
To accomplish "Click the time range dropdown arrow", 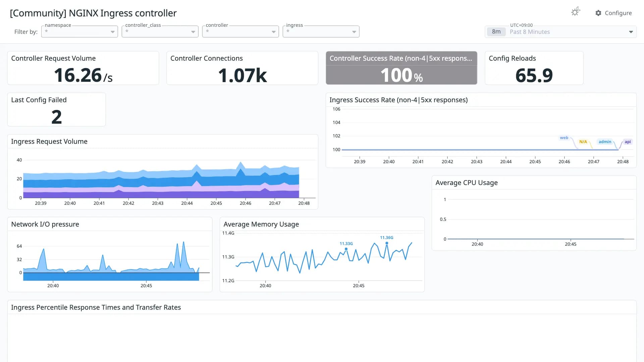I will coord(631,32).
